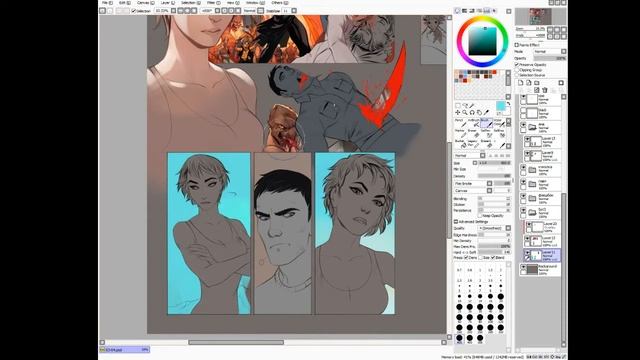The image size is (640, 360).
Task: Adjust the brush Density slider
Action: pyautogui.click(x=495, y=176)
